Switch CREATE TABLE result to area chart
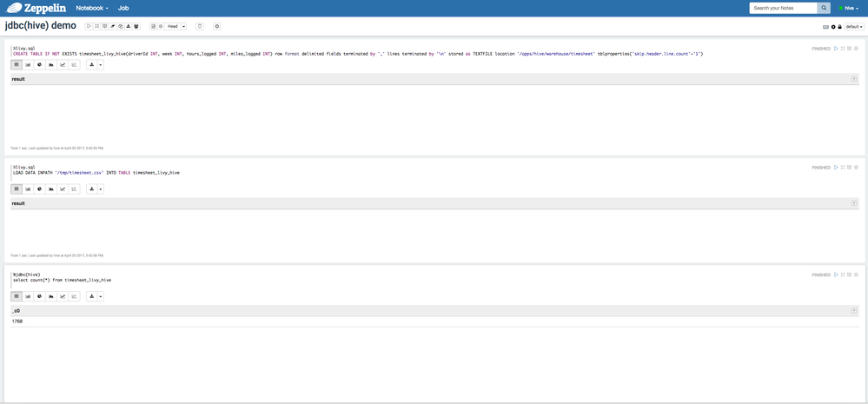Screen dimensions: 868x404 [51, 65]
